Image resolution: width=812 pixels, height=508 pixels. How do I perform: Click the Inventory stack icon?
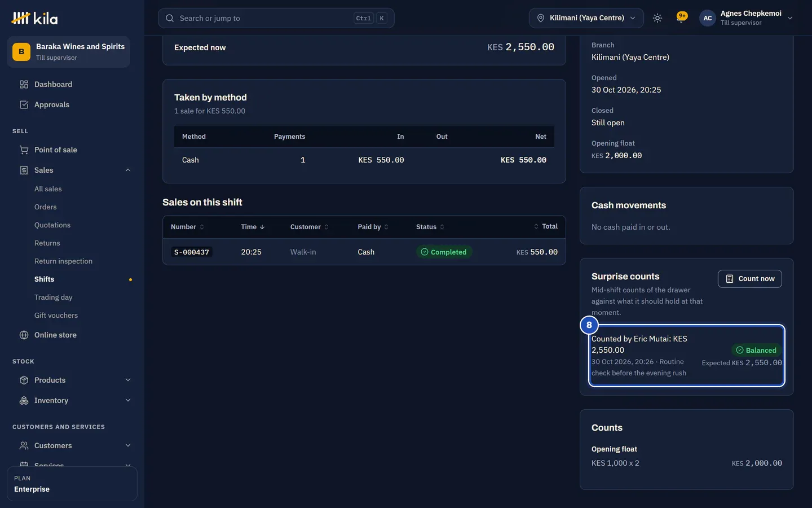coord(24,401)
